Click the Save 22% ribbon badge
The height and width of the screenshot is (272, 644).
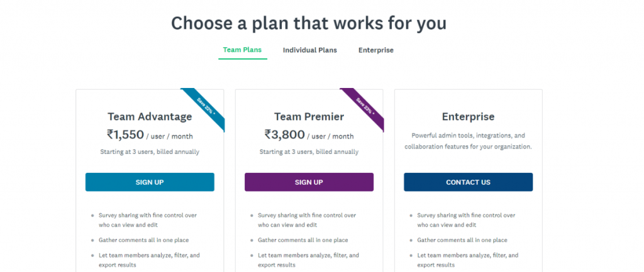coord(206,107)
